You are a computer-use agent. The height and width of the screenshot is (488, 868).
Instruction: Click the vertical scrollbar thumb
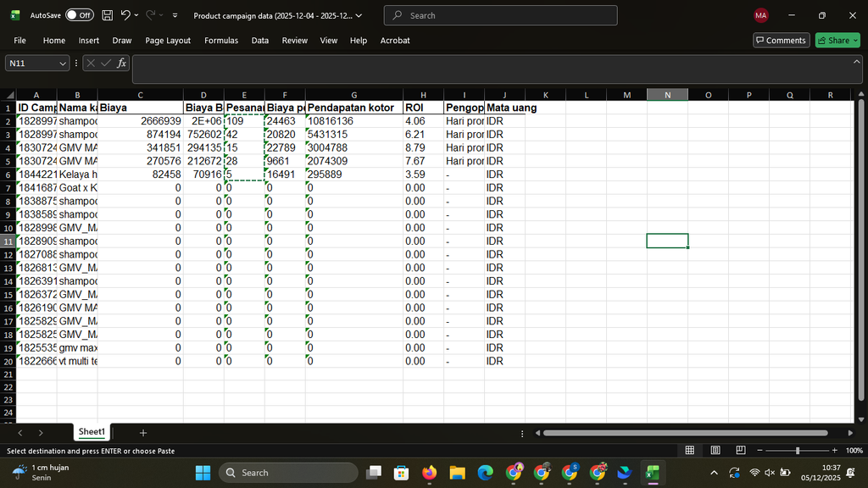861,250
